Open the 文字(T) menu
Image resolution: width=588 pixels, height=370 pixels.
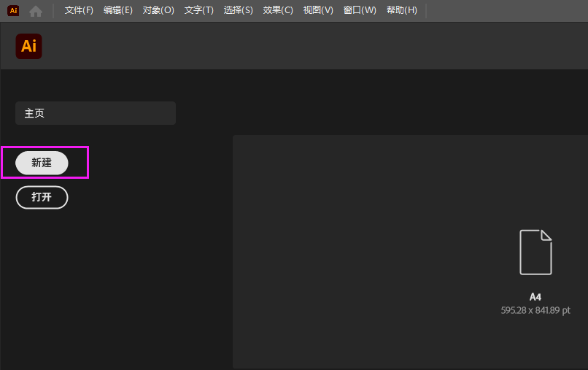tap(198, 10)
